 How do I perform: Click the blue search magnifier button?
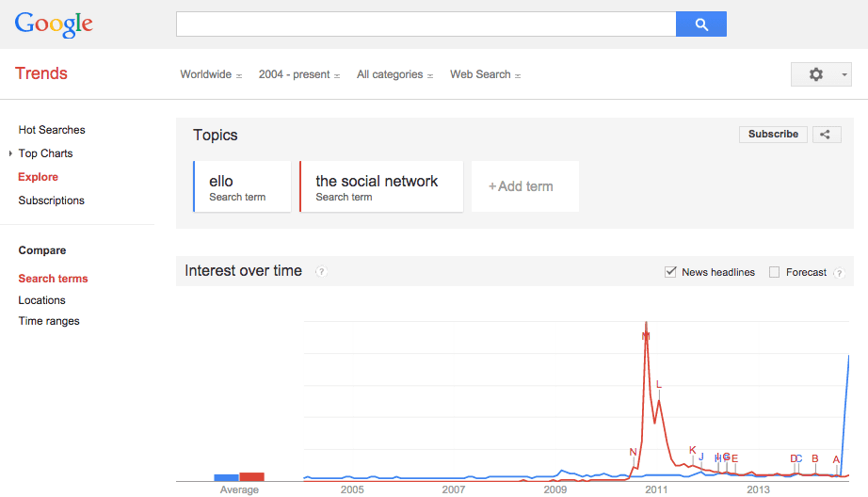tap(700, 24)
